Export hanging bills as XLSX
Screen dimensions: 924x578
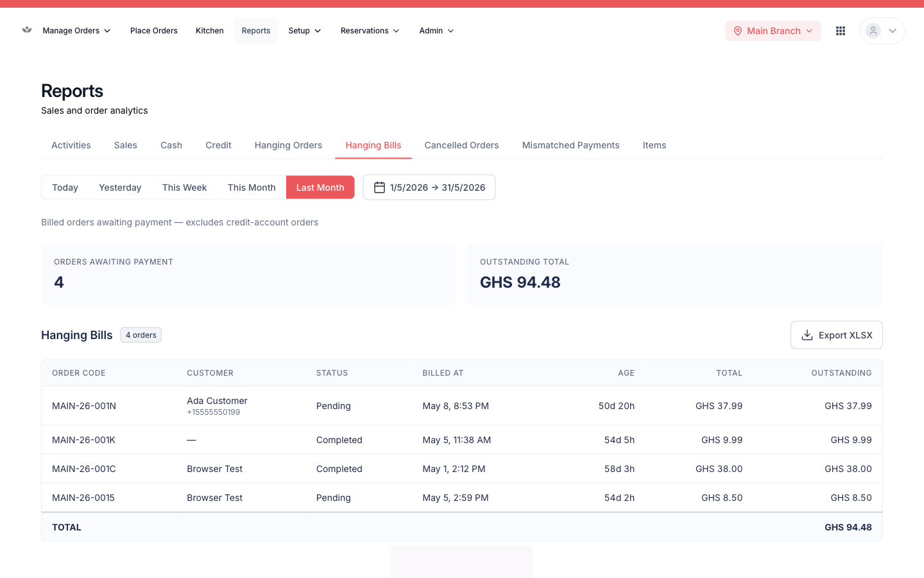pyautogui.click(x=836, y=335)
